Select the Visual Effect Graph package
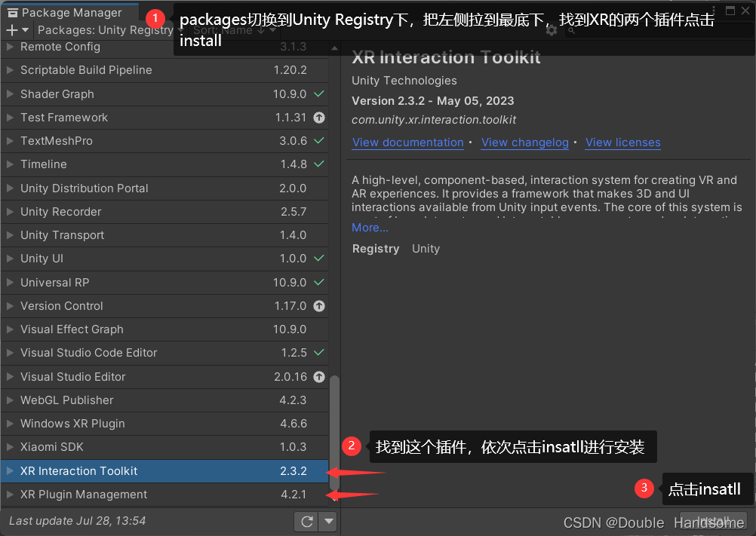The height and width of the screenshot is (536, 756). [164, 329]
